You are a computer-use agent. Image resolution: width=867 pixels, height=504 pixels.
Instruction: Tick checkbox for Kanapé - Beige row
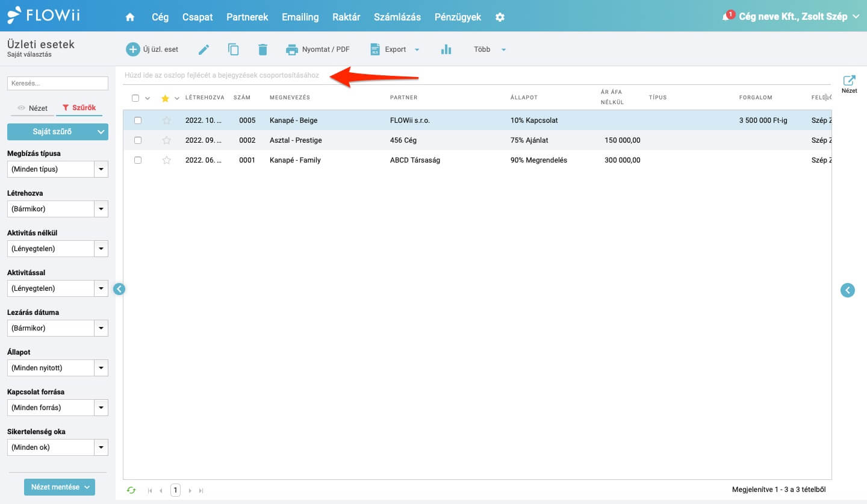(x=138, y=120)
